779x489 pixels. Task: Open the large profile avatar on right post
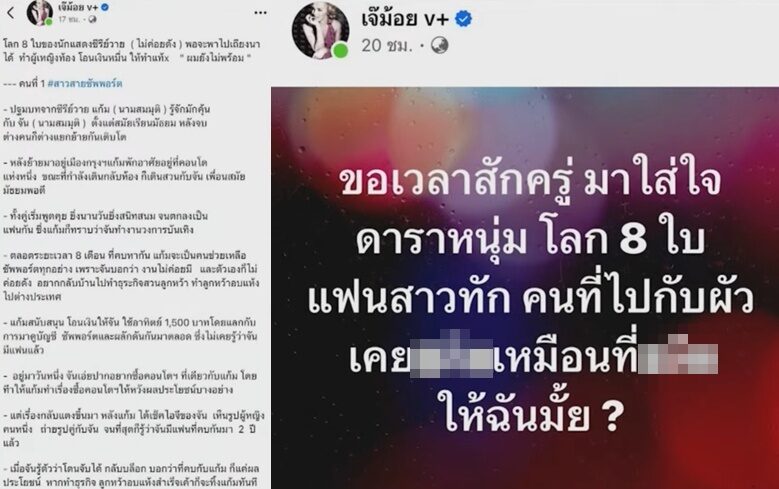[320, 30]
